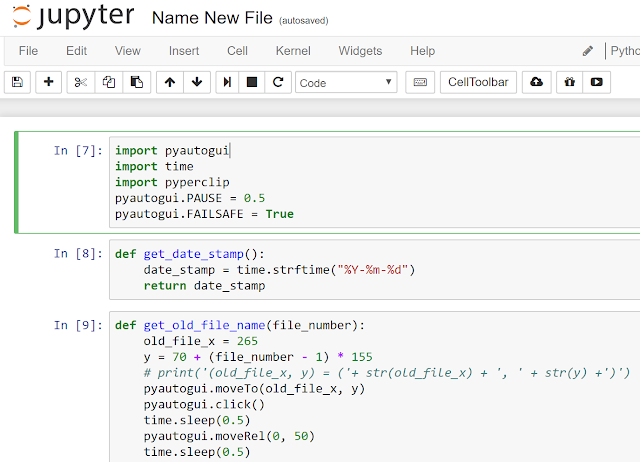Move the selected cell up
Image resolution: width=640 pixels, height=462 pixels.
pyautogui.click(x=170, y=82)
